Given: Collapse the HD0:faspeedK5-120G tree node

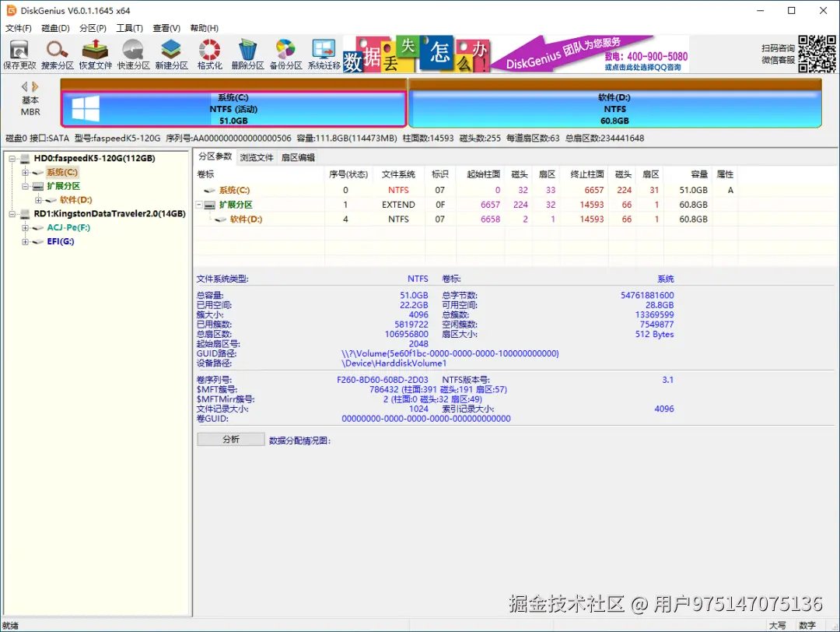Looking at the screenshot, I should 12,159.
